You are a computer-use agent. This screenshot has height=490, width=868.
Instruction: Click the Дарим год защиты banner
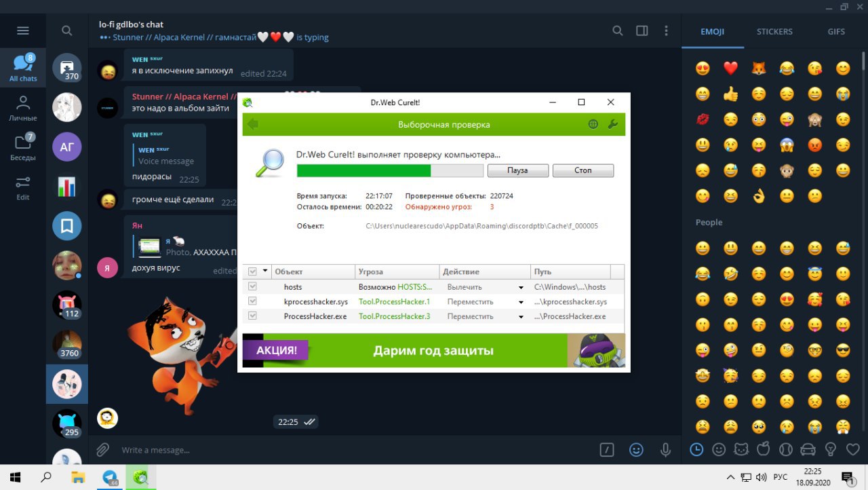pos(434,351)
